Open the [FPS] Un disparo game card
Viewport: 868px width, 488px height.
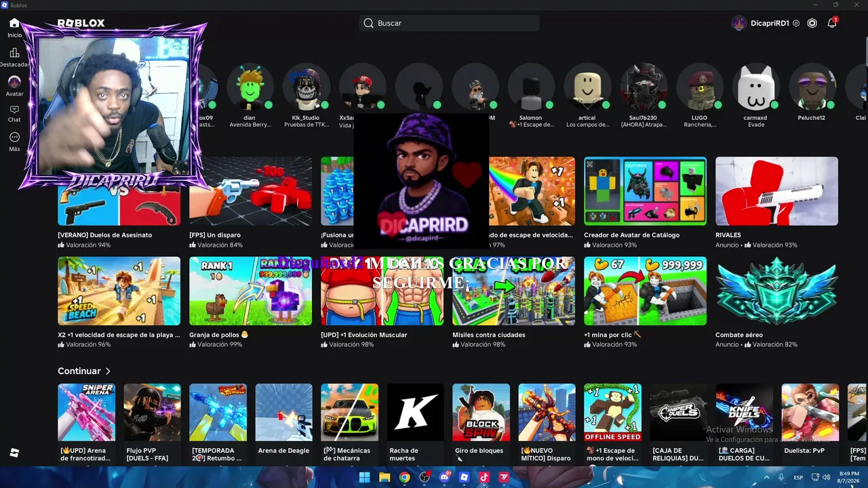coord(251,203)
